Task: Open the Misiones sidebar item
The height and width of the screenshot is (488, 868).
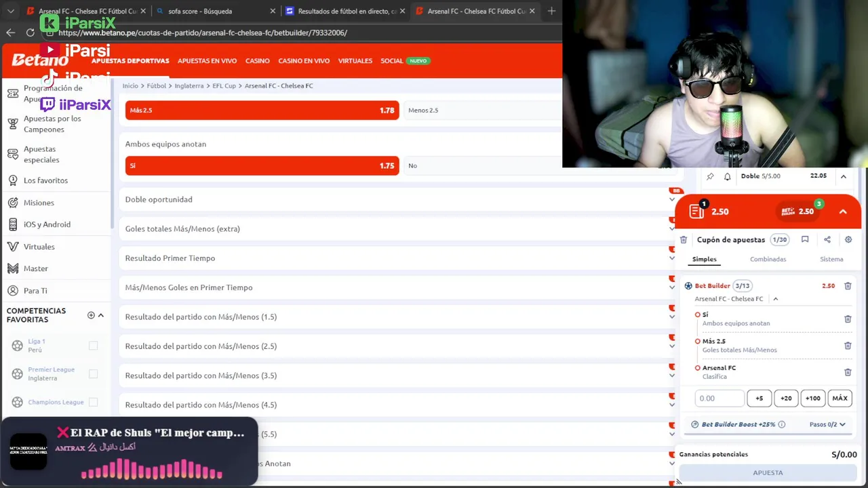Action: tap(56, 203)
